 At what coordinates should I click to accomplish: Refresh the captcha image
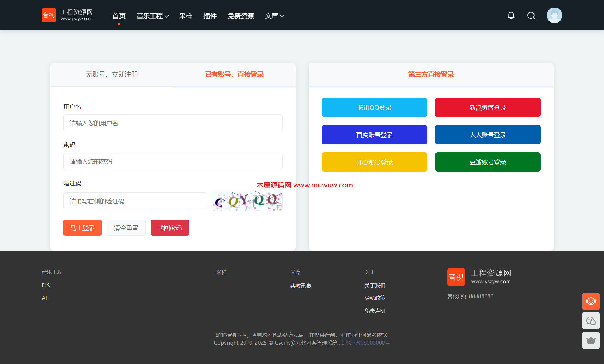(247, 201)
